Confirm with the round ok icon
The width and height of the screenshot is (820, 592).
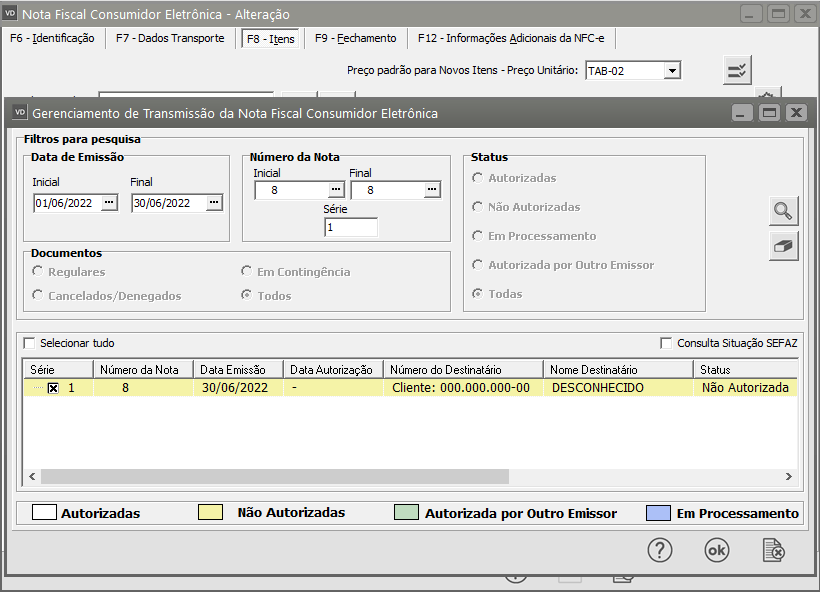(717, 550)
